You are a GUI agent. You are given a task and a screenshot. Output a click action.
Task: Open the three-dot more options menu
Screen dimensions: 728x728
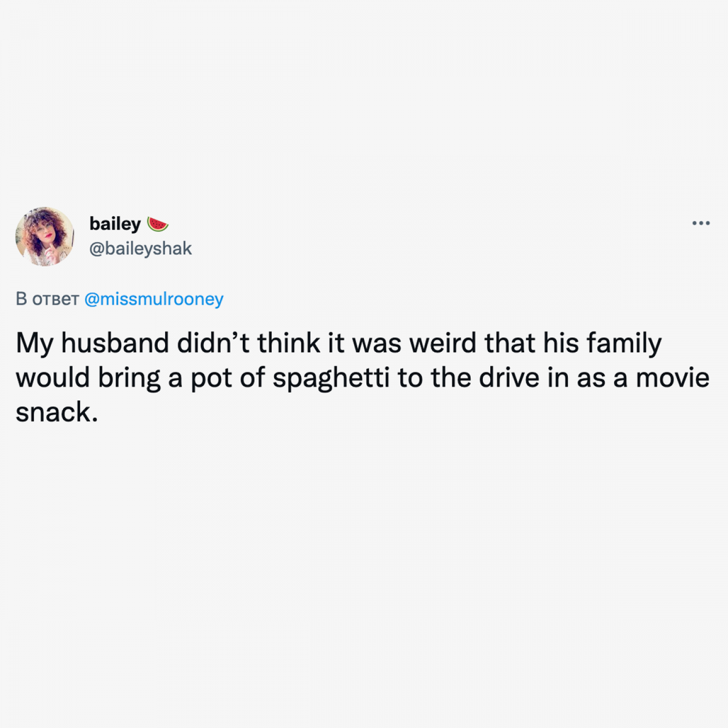tap(701, 223)
